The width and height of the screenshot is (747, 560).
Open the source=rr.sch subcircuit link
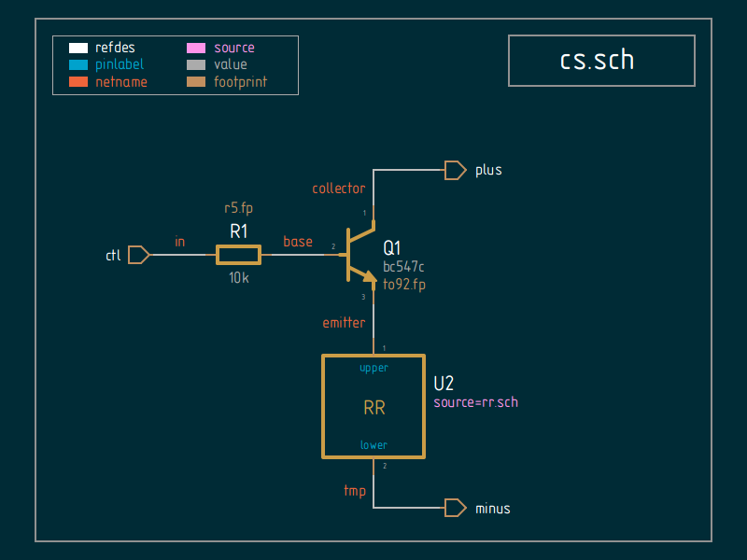click(475, 402)
